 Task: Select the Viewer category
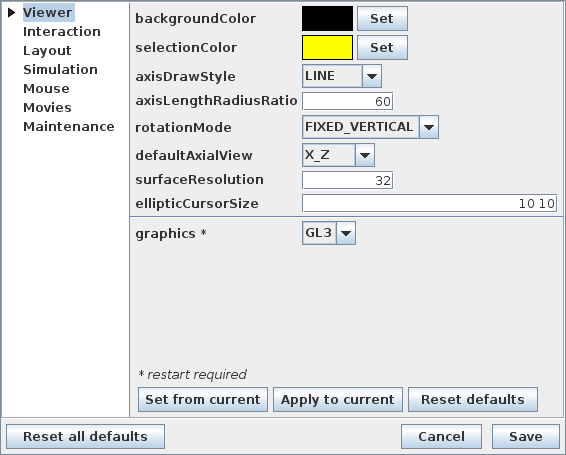pyautogui.click(x=47, y=13)
